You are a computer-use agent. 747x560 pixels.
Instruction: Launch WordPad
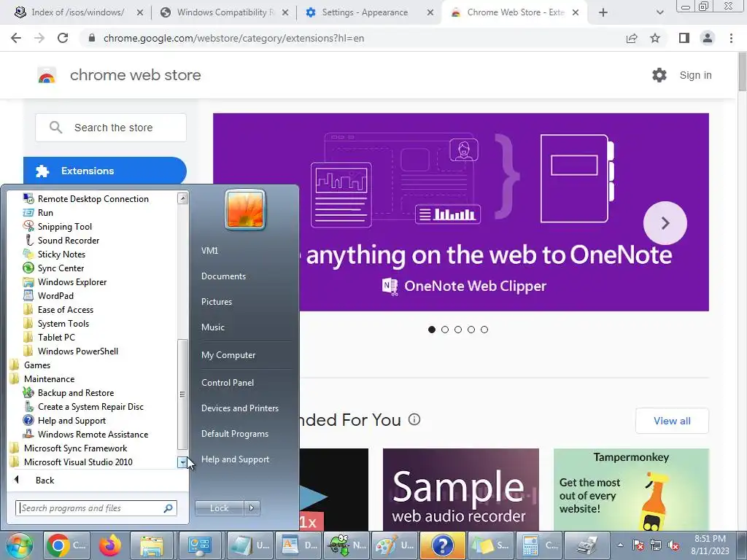tap(48, 295)
